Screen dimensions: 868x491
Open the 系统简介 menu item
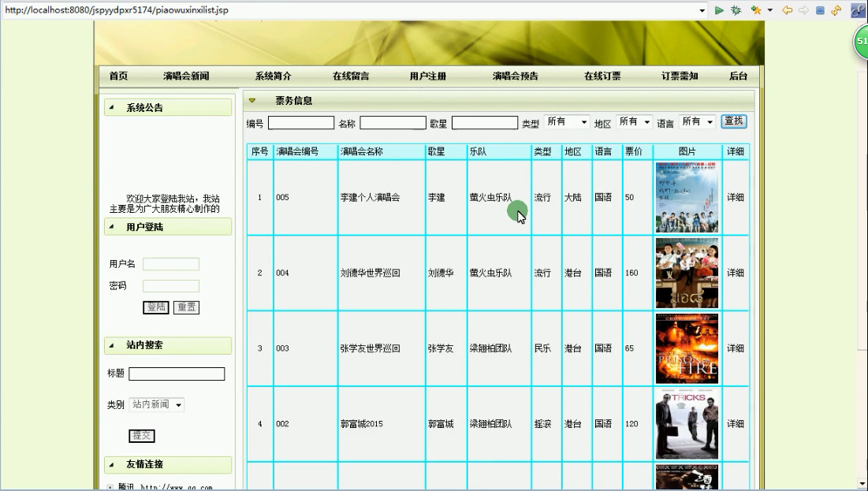point(273,76)
